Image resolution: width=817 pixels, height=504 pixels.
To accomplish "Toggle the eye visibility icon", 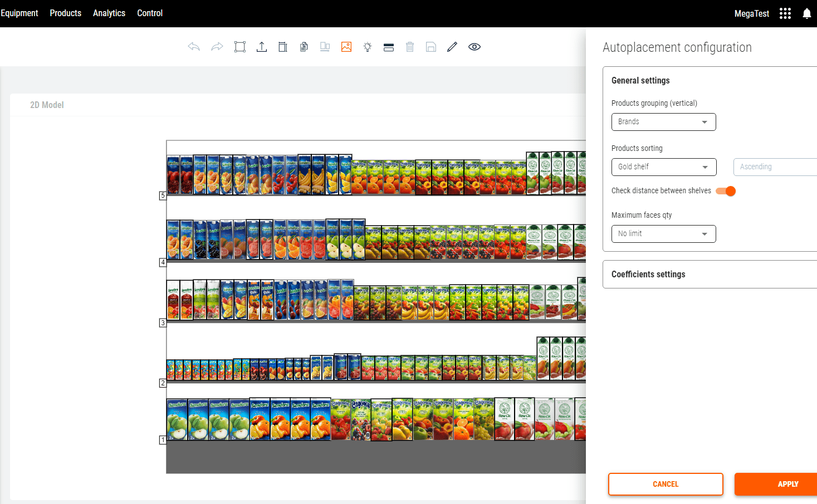I will [474, 47].
